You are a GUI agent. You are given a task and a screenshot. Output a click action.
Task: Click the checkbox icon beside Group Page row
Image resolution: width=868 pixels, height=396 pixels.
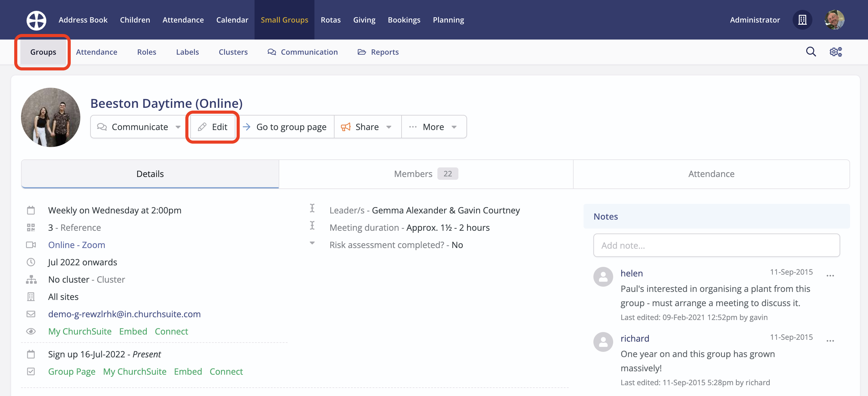point(31,371)
